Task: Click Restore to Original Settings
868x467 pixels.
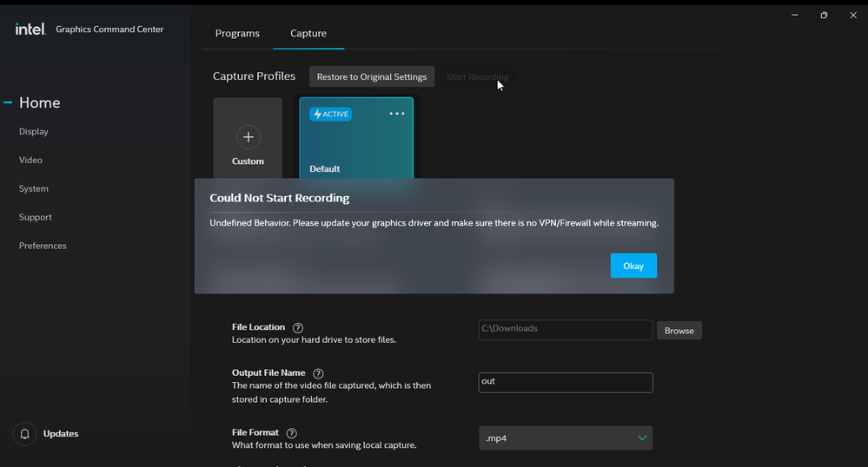Action: (x=372, y=76)
